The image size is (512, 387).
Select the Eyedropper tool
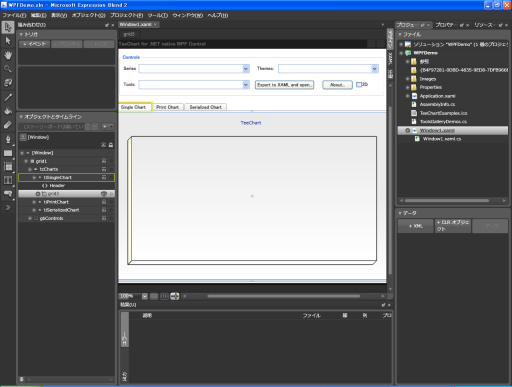8,97
